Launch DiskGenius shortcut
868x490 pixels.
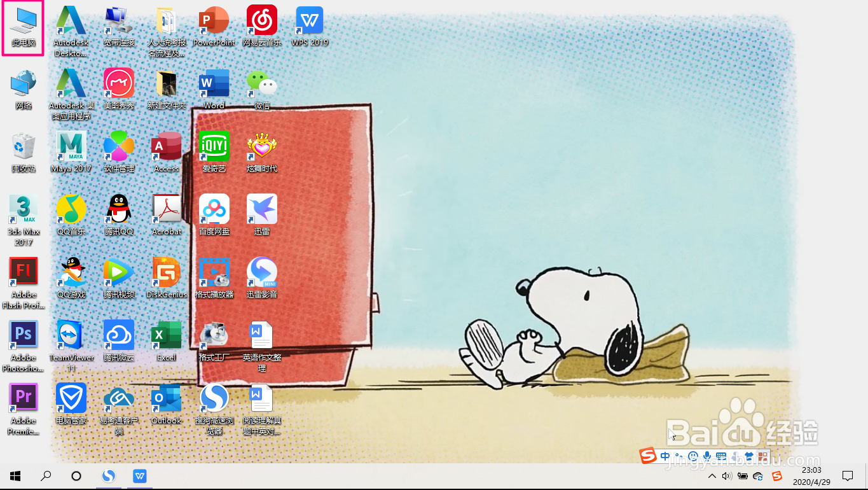167,279
